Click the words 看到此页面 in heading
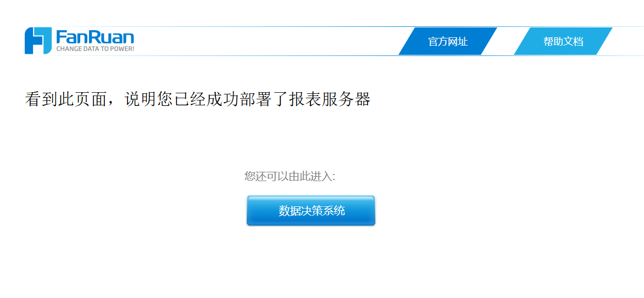644x298 pixels. [66, 100]
